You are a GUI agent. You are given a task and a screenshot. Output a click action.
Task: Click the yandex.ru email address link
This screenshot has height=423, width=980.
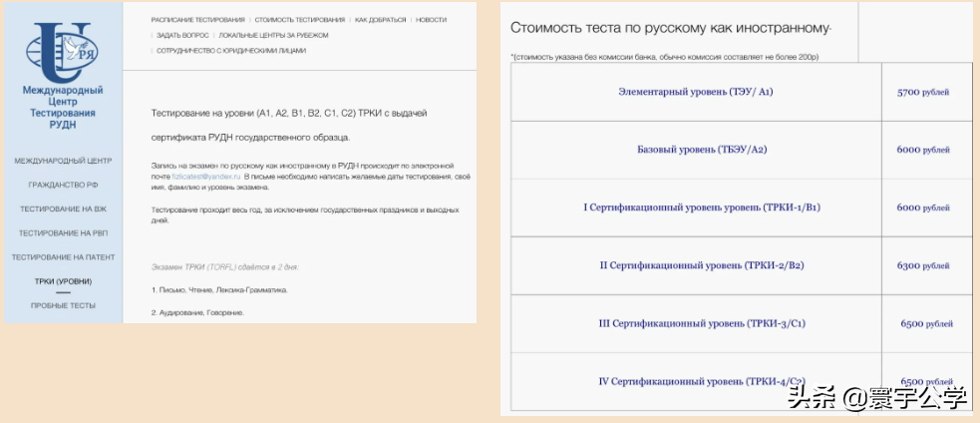click(x=205, y=178)
